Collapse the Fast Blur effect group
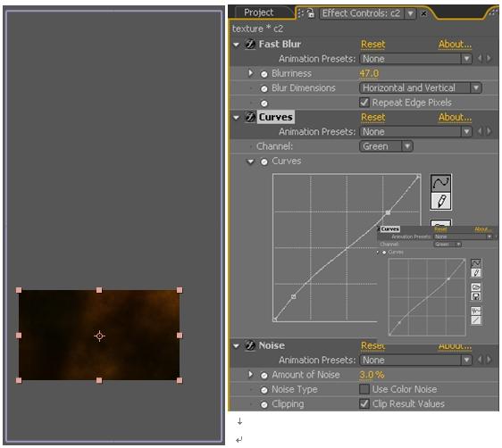Image resolution: width=502 pixels, height=448 pixels. [x=237, y=45]
